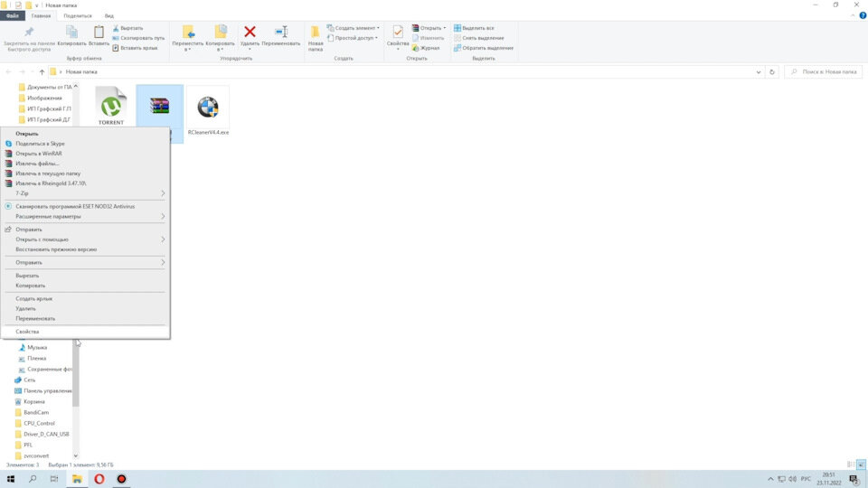
Task: Open Task View from the taskbar
Action: point(53,479)
